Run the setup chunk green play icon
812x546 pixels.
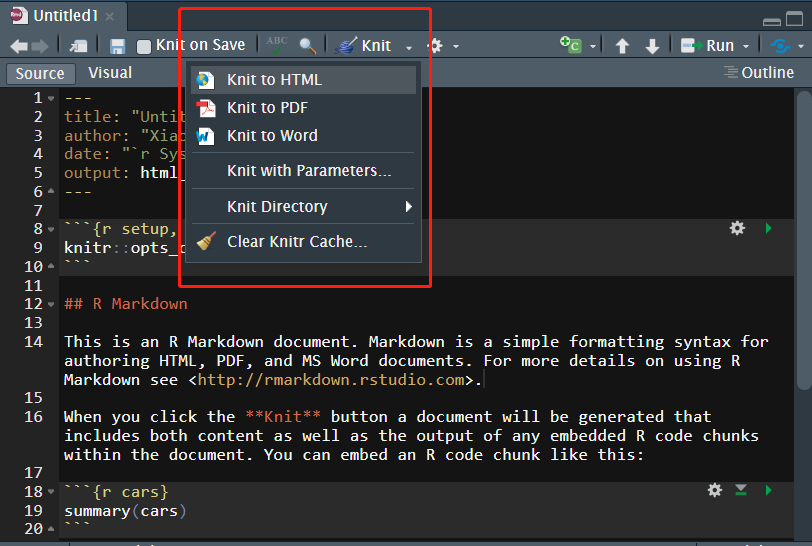768,228
